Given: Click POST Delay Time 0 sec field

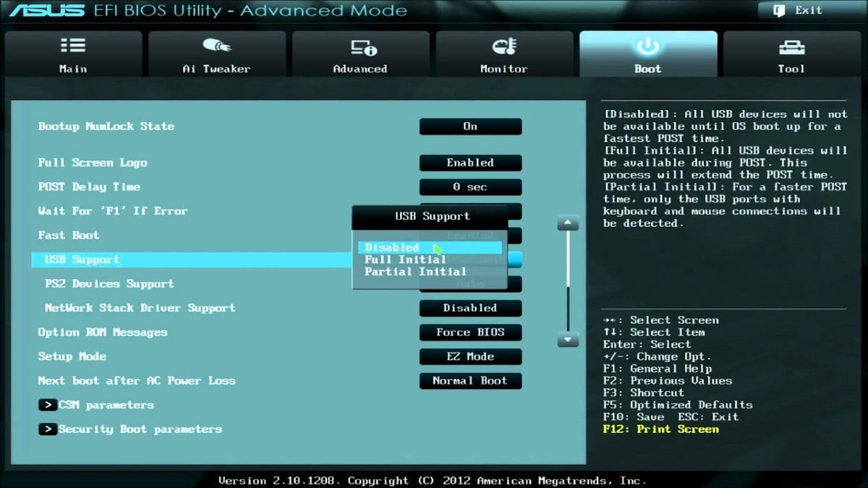Looking at the screenshot, I should (470, 187).
